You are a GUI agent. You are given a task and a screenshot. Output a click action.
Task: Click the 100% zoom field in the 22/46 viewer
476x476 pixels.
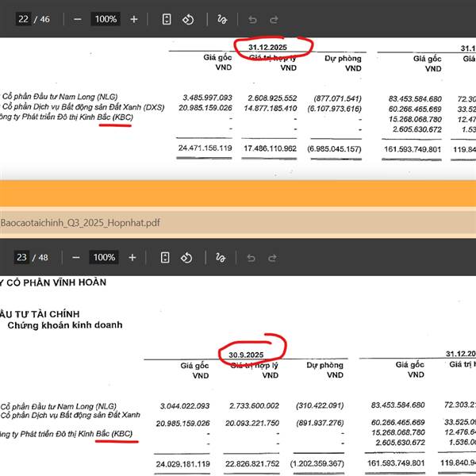105,19
